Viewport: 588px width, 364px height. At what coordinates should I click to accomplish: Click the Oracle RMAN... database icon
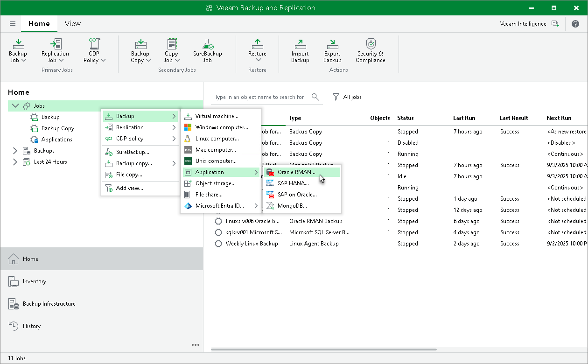(x=270, y=172)
